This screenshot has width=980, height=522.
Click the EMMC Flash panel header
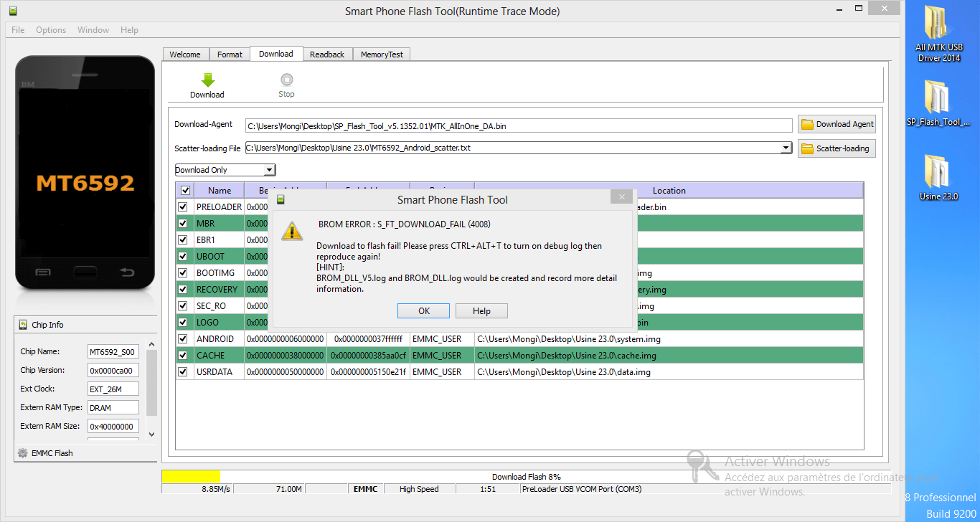85,453
